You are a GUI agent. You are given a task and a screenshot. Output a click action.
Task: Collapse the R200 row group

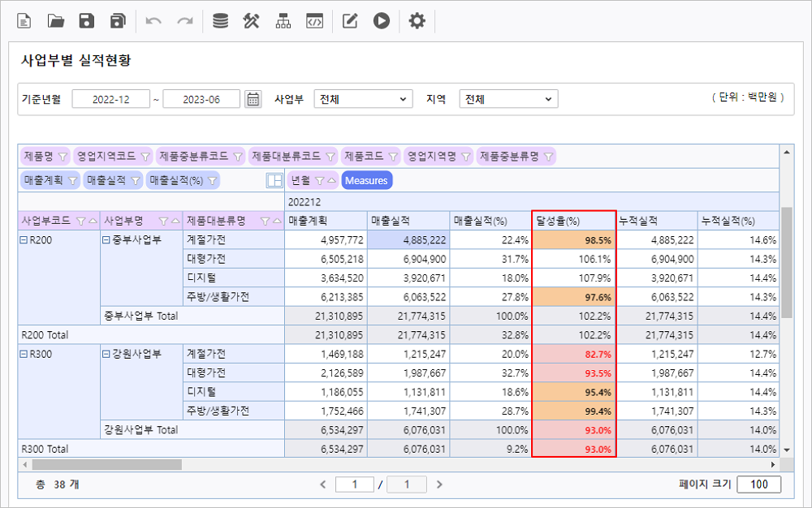pos(24,240)
